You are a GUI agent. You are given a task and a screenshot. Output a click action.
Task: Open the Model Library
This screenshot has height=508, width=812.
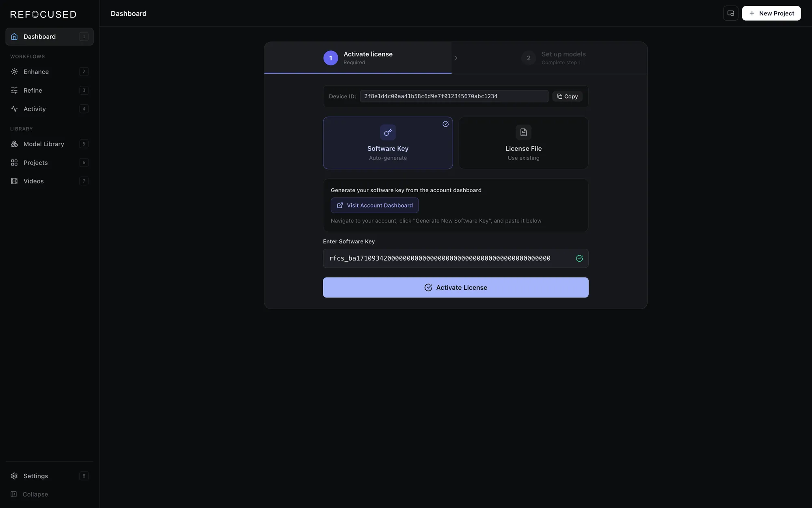50,144
